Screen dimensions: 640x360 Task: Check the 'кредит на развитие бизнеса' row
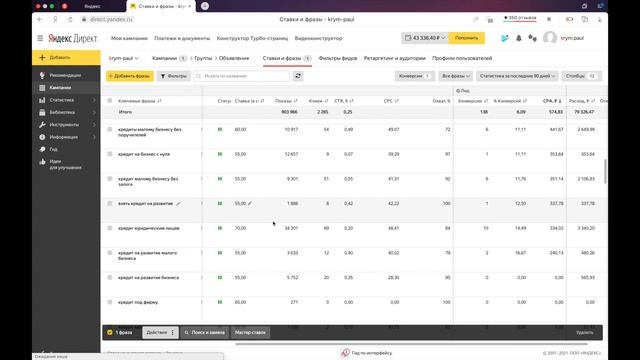click(110, 278)
